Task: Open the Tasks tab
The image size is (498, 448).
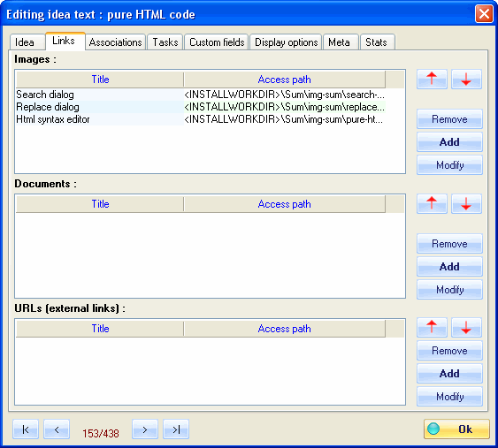Action: (165, 42)
